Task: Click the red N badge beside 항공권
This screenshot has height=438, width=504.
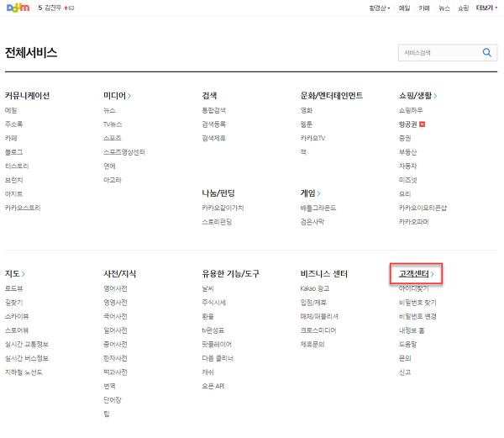Action: 422,124
